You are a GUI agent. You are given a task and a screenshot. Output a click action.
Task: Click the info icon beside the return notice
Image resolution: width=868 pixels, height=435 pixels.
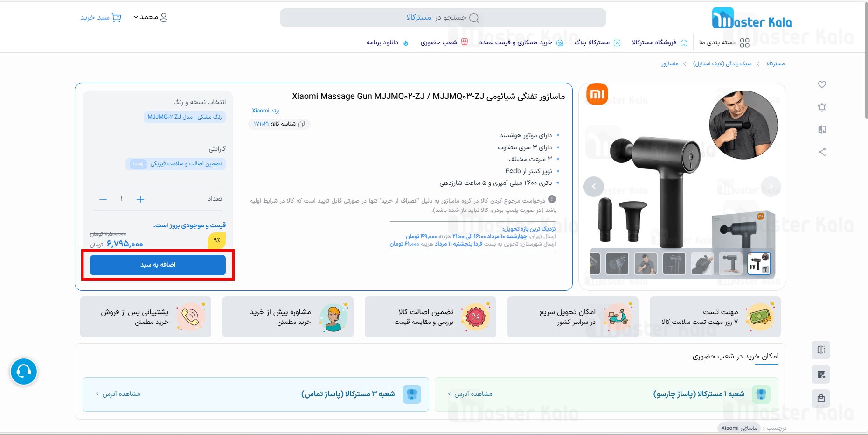552,199
